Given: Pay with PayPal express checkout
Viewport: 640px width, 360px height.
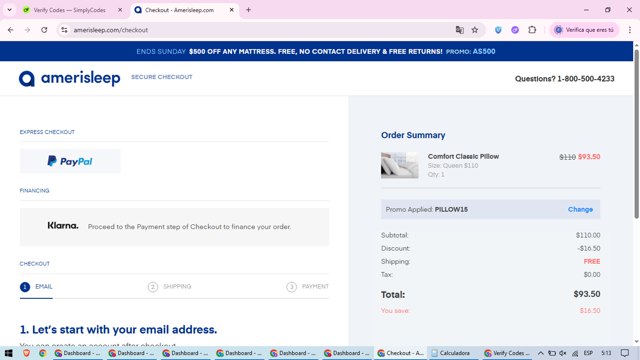Looking at the screenshot, I should [x=70, y=161].
